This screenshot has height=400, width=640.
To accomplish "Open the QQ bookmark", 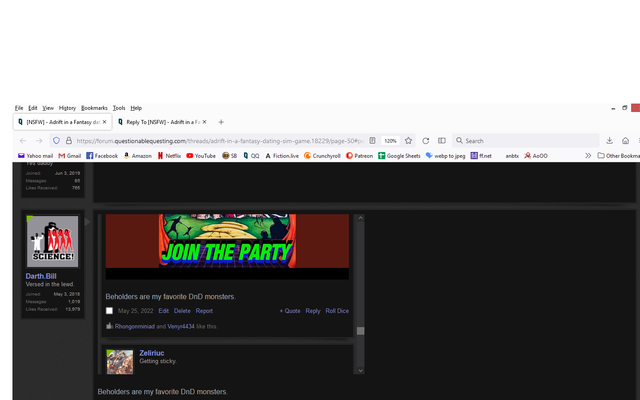I will (251, 156).
